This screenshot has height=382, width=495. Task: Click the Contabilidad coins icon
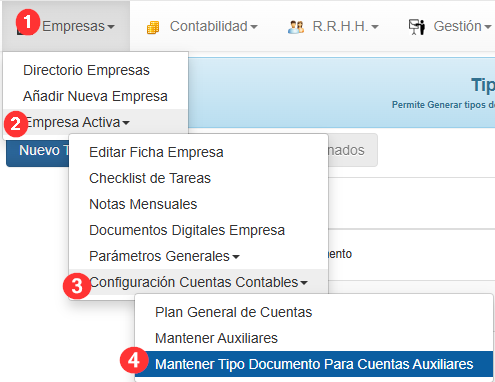coord(153,27)
